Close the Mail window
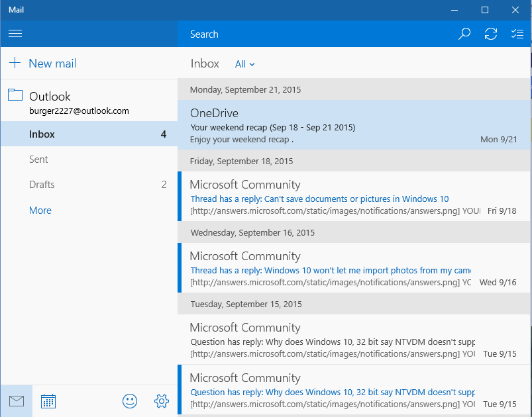Image resolution: width=532 pixels, height=417 pixels. [x=515, y=10]
